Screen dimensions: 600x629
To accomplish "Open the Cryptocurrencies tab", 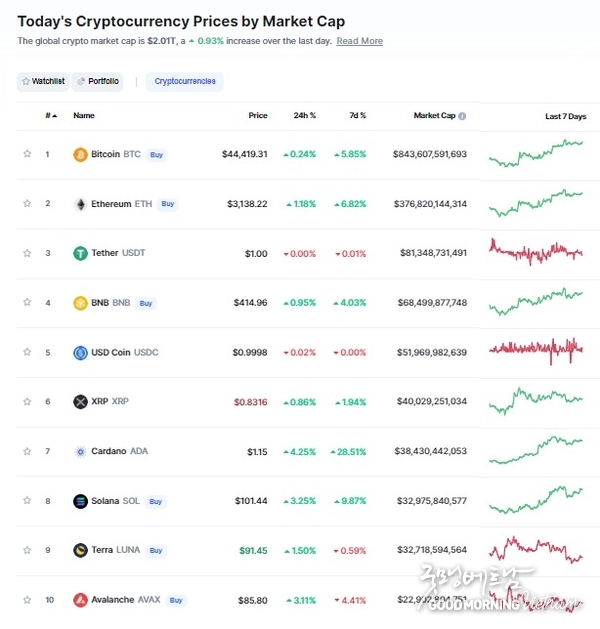I will (185, 81).
